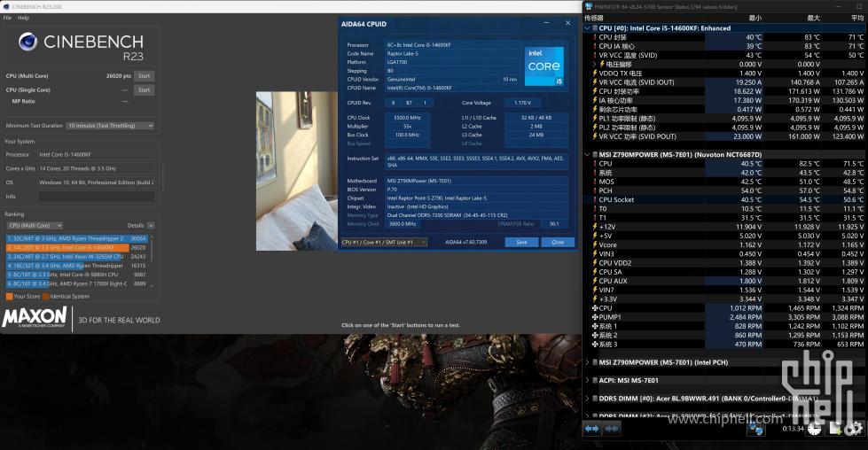Click 传感器 column header in HWiNFO
Screen dimensions: 868x450
pos(594,19)
